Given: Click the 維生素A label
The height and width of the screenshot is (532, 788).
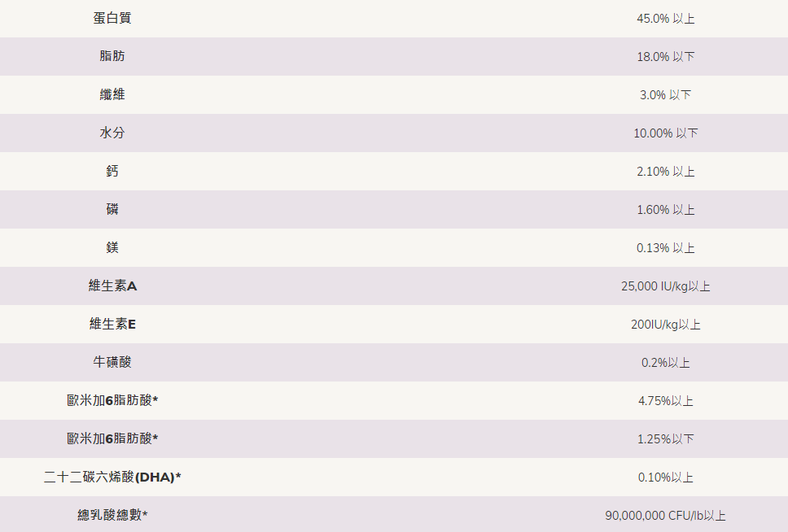Looking at the screenshot, I should 112,286.
